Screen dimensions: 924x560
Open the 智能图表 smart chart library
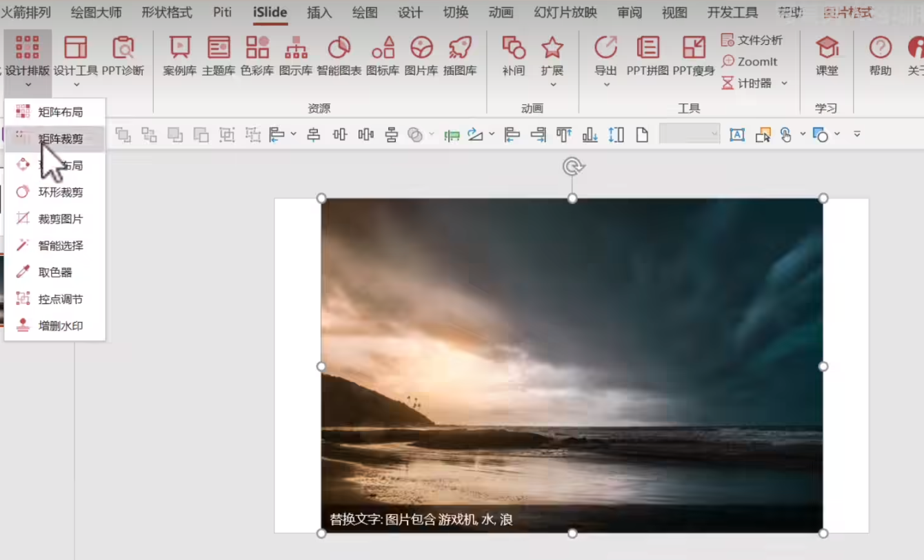coord(339,57)
